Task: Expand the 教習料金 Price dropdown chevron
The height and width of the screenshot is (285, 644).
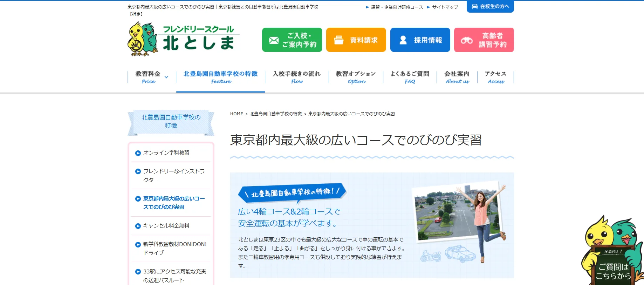Action: click(x=166, y=77)
